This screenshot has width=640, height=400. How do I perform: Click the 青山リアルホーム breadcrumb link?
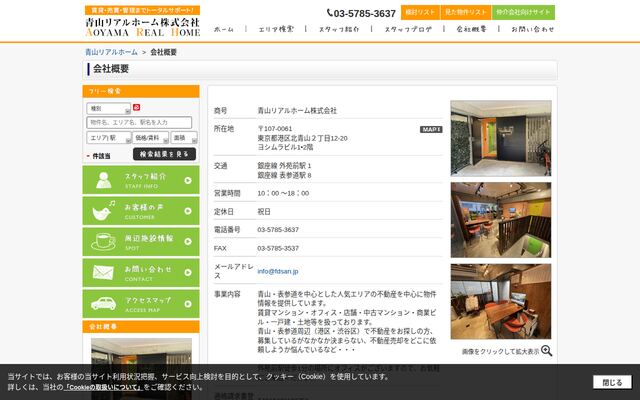[x=111, y=52]
